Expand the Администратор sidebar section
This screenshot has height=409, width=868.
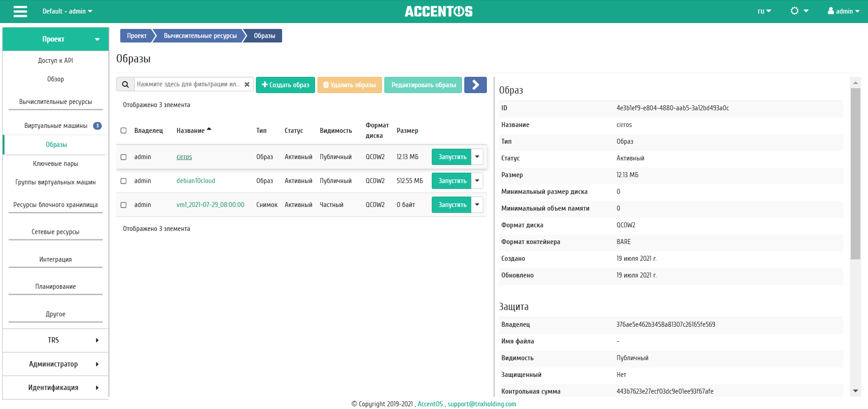[56, 364]
